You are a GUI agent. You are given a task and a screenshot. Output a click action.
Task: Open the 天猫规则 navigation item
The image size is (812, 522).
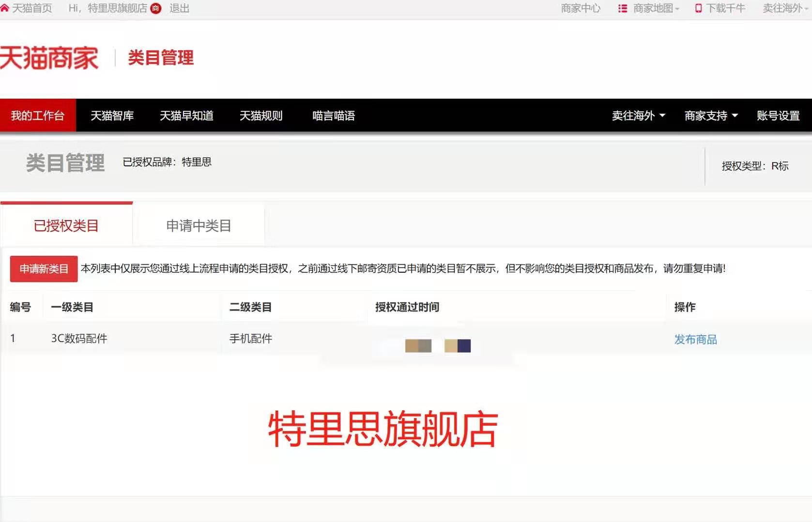pyautogui.click(x=261, y=116)
